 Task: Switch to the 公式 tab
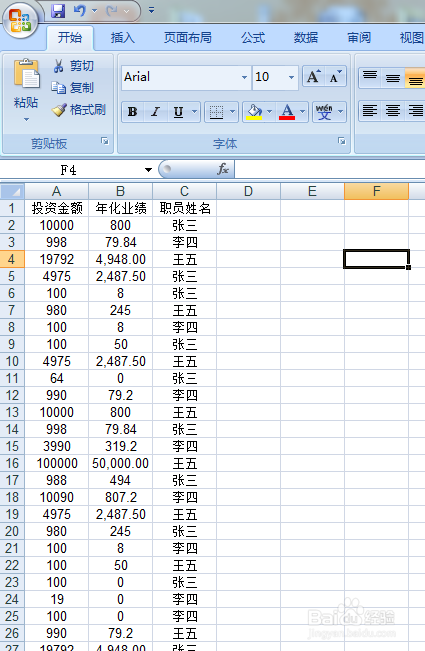pos(253,38)
